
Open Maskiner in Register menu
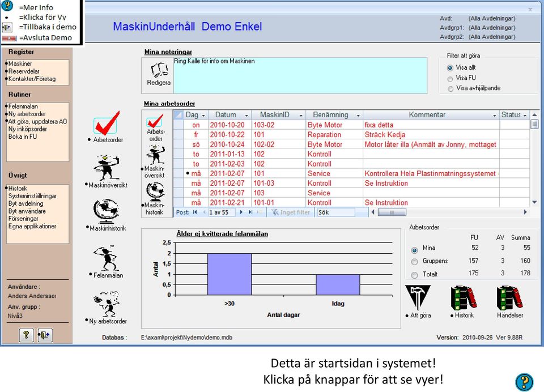coord(20,63)
